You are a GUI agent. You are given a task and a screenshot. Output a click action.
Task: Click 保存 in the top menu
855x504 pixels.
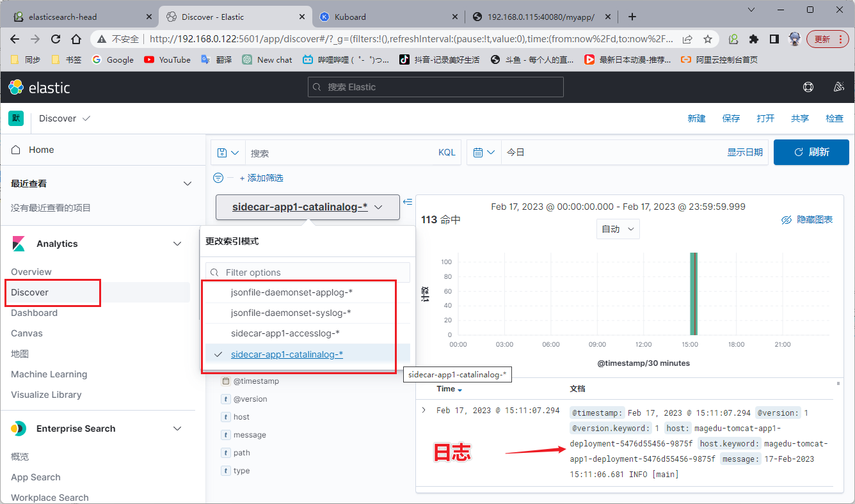tap(731, 118)
